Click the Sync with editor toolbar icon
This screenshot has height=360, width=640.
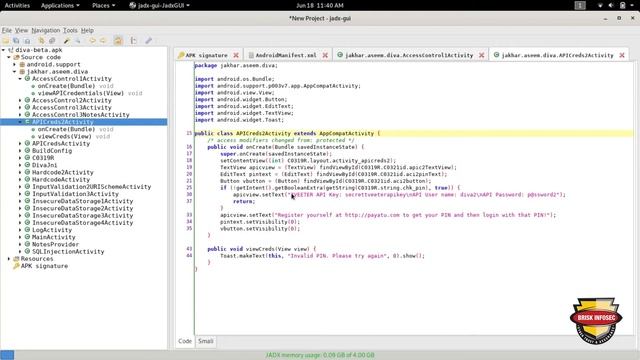coord(41,40)
